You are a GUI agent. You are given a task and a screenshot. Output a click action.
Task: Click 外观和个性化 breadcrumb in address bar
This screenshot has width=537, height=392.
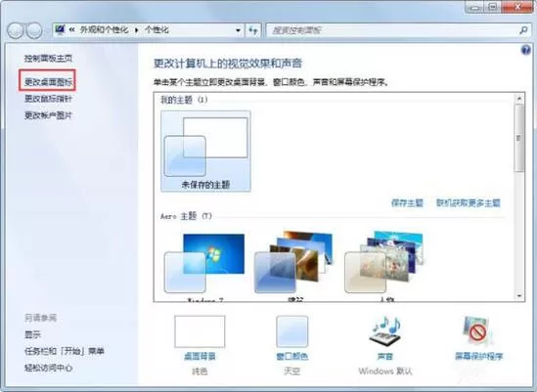pyautogui.click(x=104, y=30)
